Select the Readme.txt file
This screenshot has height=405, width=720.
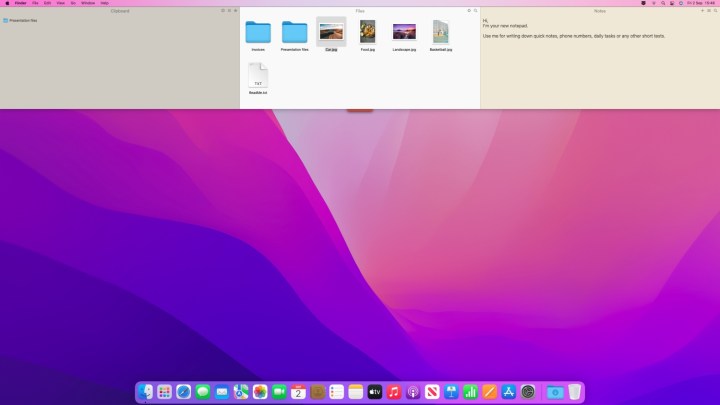click(x=258, y=79)
